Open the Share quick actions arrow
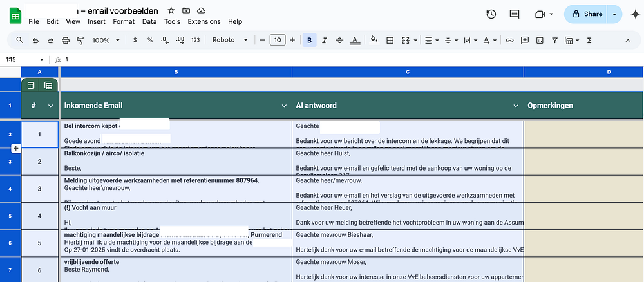Screen dimensions: 644x282 click(x=614, y=14)
